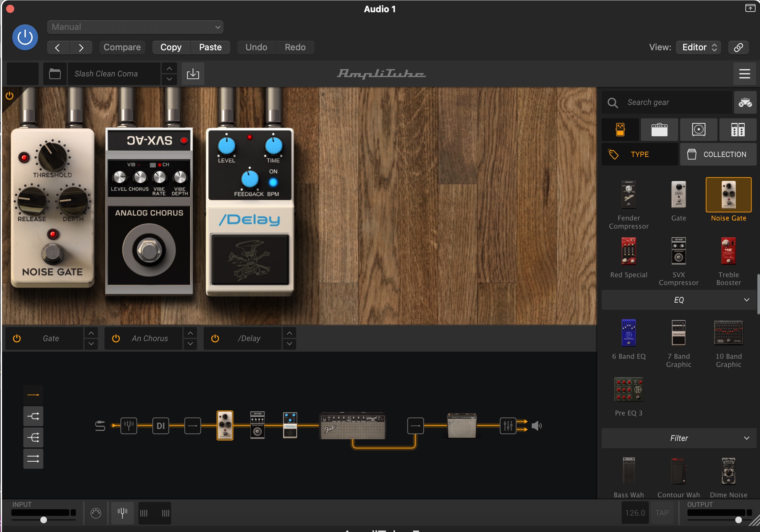760x532 pixels.
Task: Go to next preset arrow
Action: tap(81, 48)
